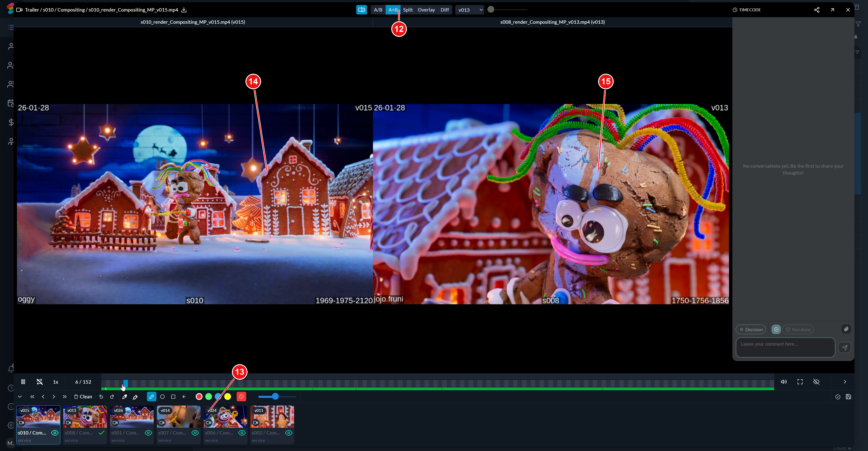The width and height of the screenshot is (868, 451).
Task: Open the custom color palette
Action: (241, 397)
